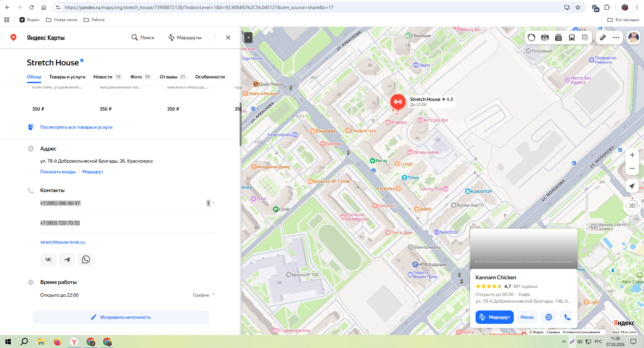Switch to the Отзывы tab
Screen dimensions: 644x348
(168, 77)
